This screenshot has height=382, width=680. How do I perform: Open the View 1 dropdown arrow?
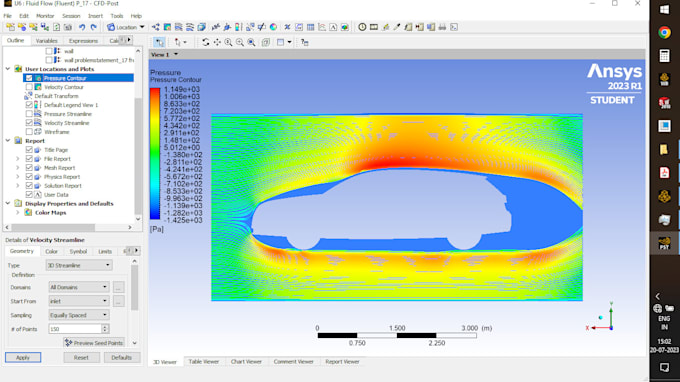pyautogui.click(x=176, y=55)
